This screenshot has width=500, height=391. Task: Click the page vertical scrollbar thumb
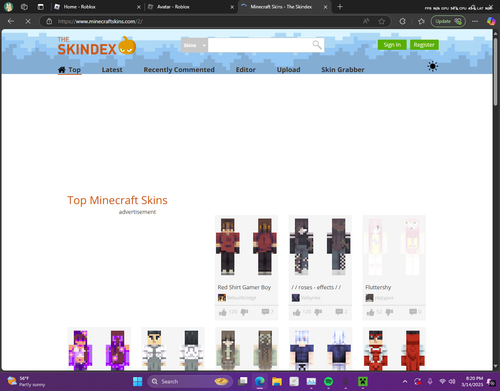point(496,72)
